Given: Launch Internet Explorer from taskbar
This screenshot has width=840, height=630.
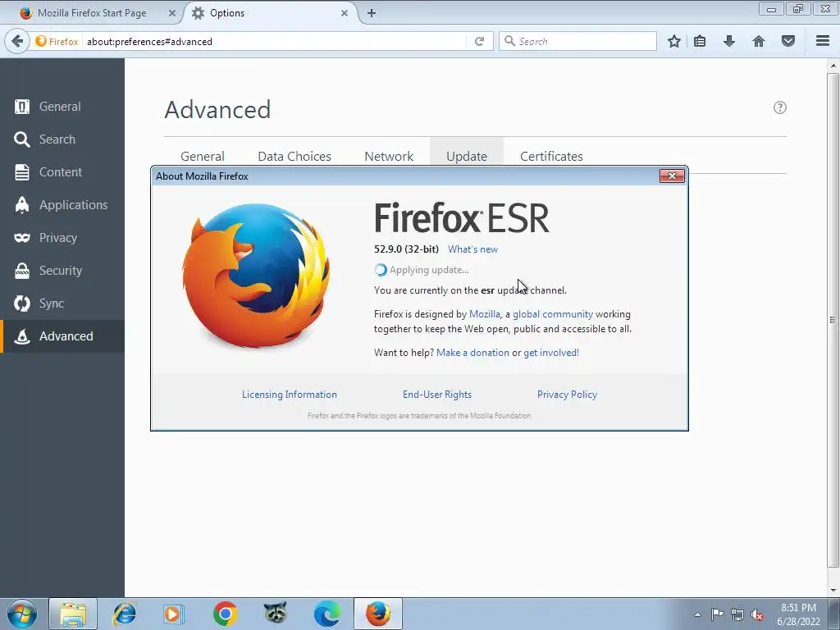Looking at the screenshot, I should click(125, 614).
